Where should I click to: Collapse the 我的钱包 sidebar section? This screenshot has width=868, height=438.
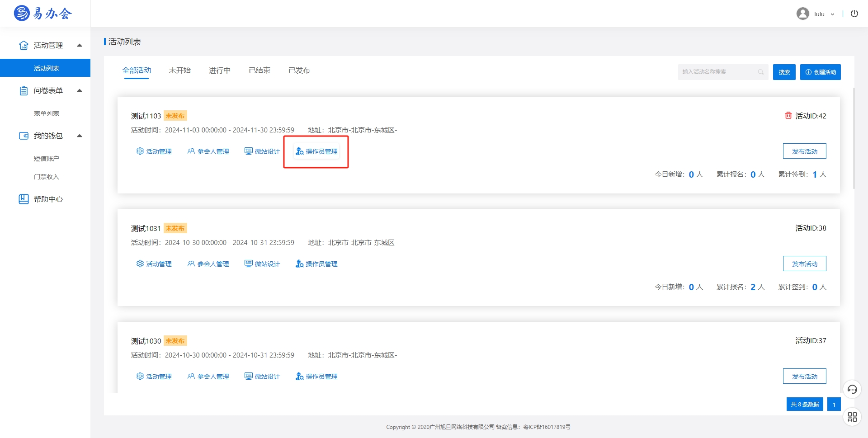click(x=80, y=136)
